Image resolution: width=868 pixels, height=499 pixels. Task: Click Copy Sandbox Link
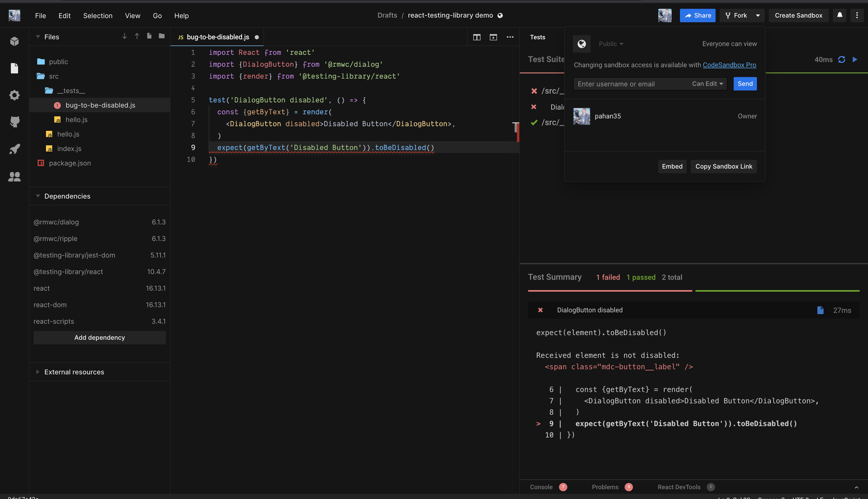pyautogui.click(x=724, y=166)
